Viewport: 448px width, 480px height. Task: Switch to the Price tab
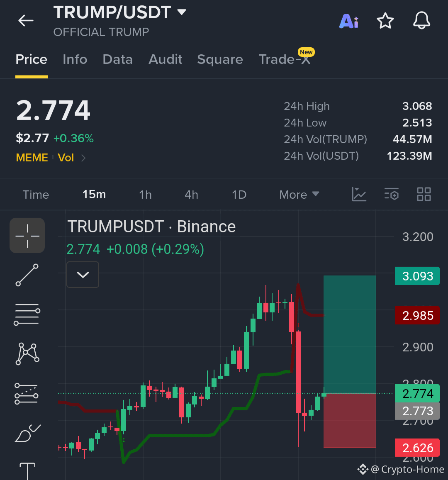click(32, 59)
